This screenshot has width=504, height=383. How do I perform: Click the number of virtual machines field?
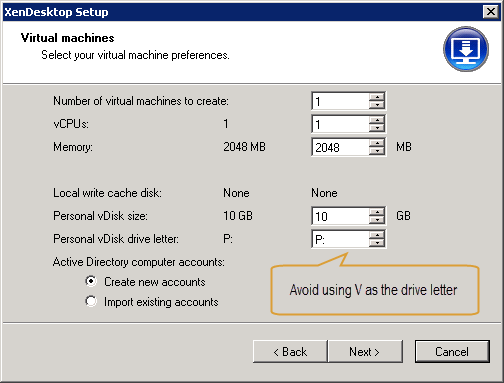pos(340,101)
